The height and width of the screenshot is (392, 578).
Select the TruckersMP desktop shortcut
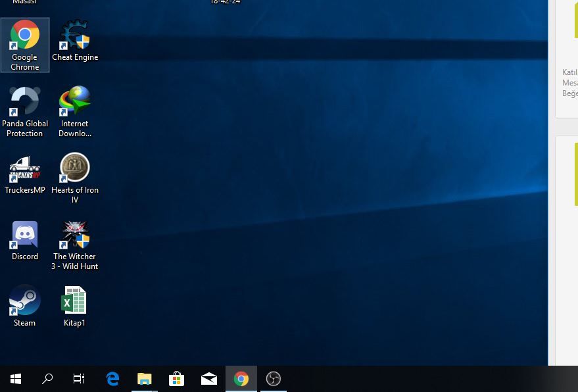tap(25, 174)
